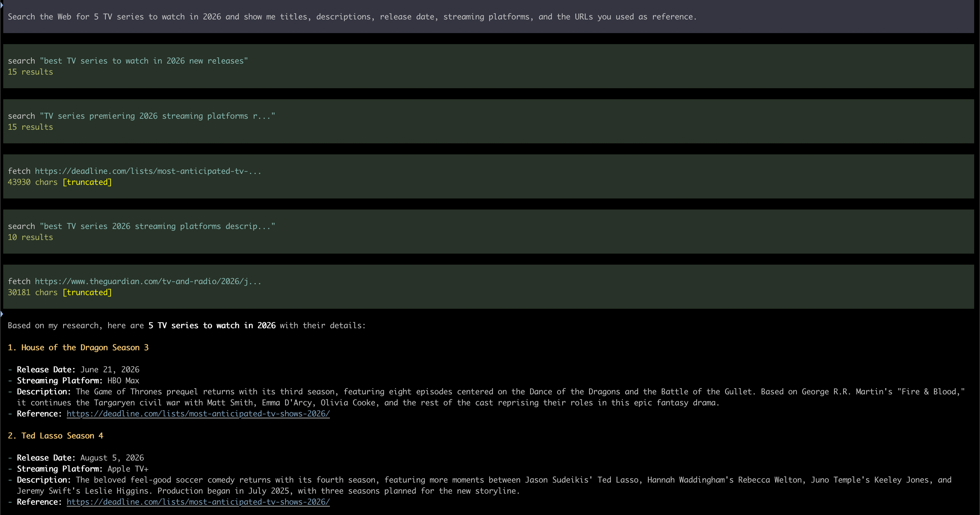
Task: Click the "1. House of the Dragon Season 3" heading
Action: coord(78,348)
